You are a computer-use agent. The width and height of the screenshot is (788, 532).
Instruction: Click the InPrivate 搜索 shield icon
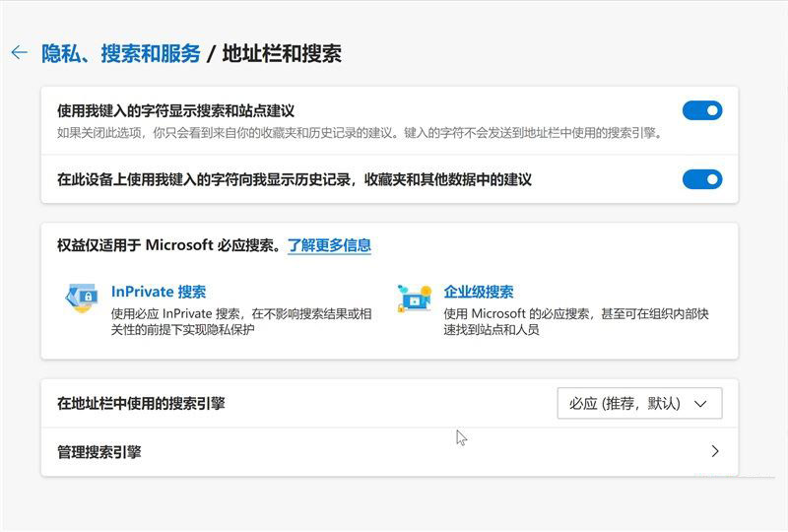pyautogui.click(x=82, y=298)
